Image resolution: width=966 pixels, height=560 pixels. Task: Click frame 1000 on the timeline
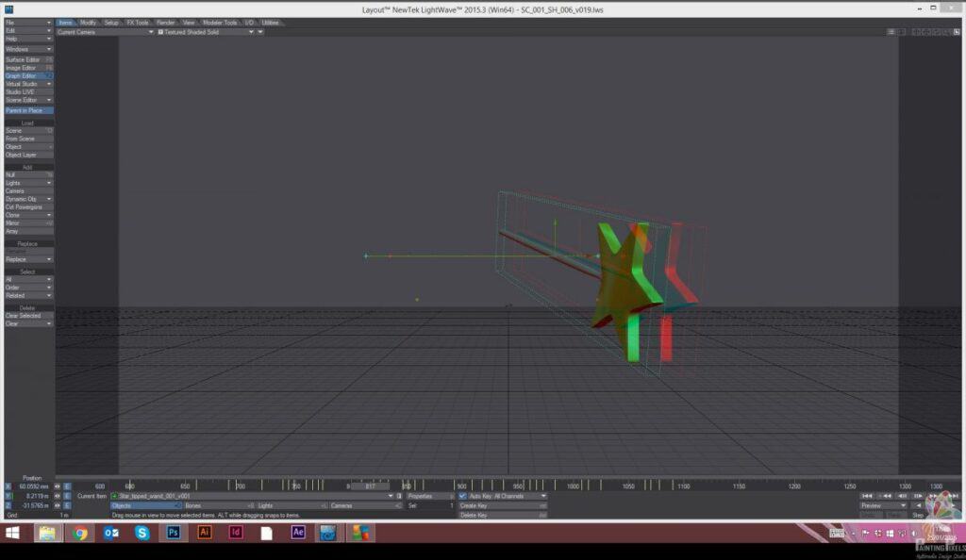pos(573,486)
